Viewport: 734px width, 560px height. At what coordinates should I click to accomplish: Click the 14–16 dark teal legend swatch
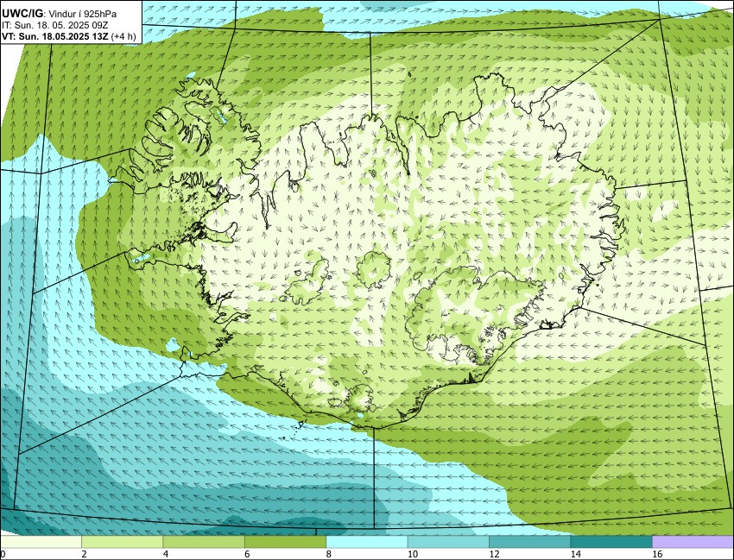(x=611, y=542)
